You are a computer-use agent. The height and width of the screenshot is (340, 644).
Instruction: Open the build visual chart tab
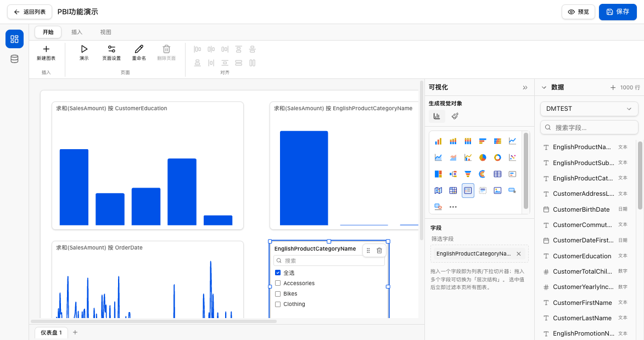[x=437, y=116]
